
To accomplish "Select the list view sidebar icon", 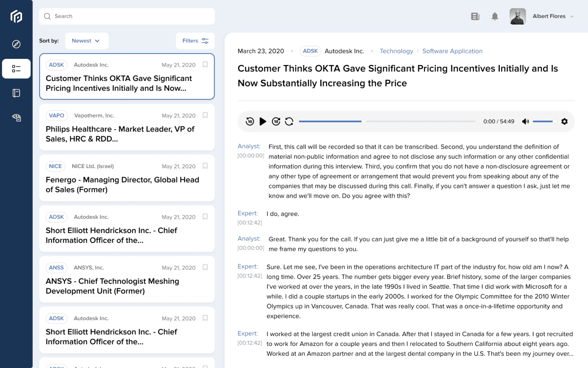I will 16,69.
